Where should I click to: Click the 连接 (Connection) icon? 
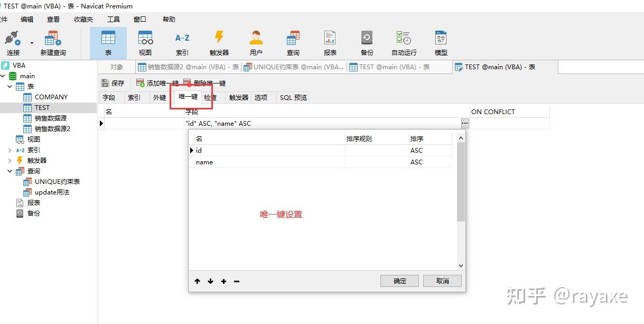coord(13,42)
